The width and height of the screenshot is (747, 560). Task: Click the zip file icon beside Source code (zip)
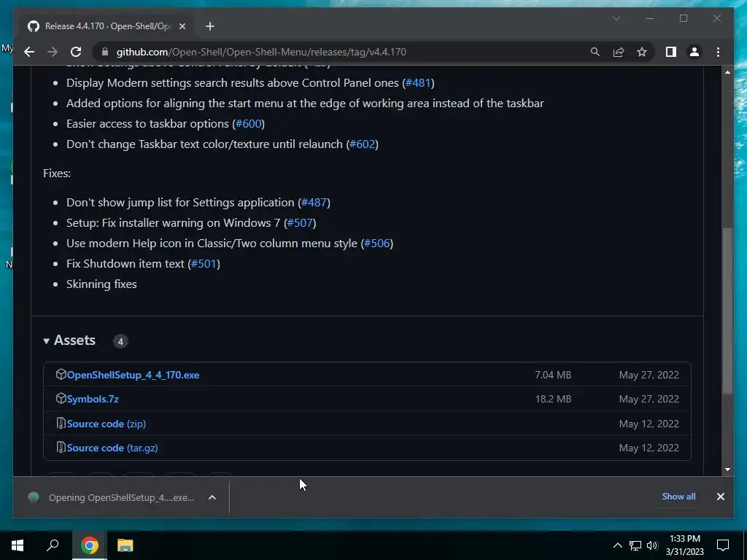click(61, 423)
